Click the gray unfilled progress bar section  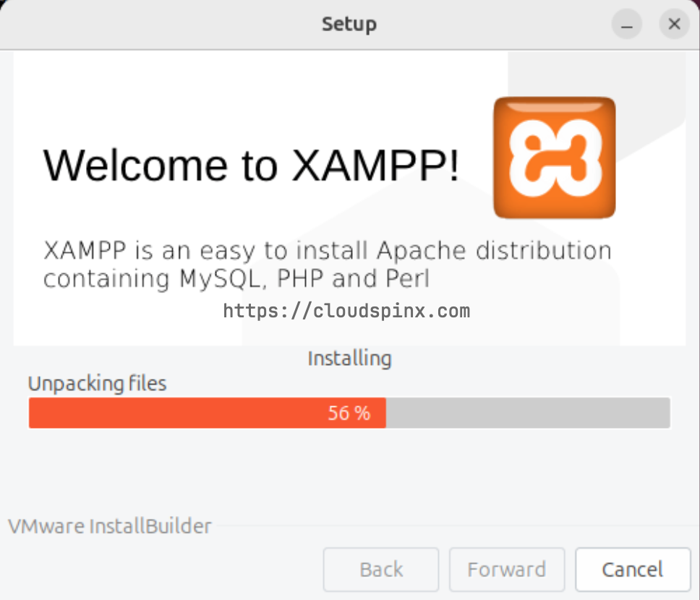[528, 413]
